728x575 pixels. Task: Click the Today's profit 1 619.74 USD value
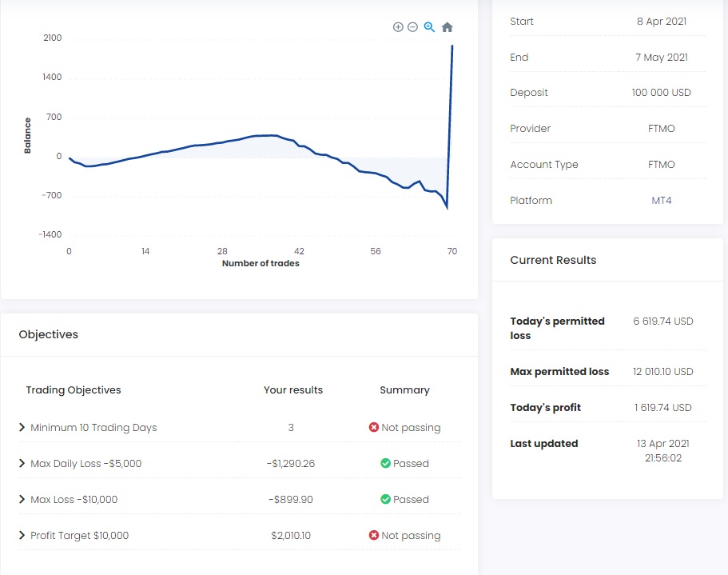click(663, 408)
